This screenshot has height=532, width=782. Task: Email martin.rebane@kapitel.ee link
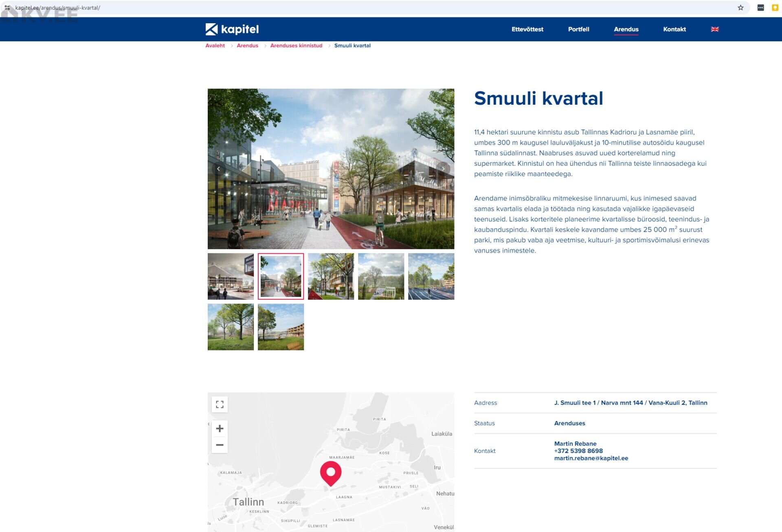(591, 458)
